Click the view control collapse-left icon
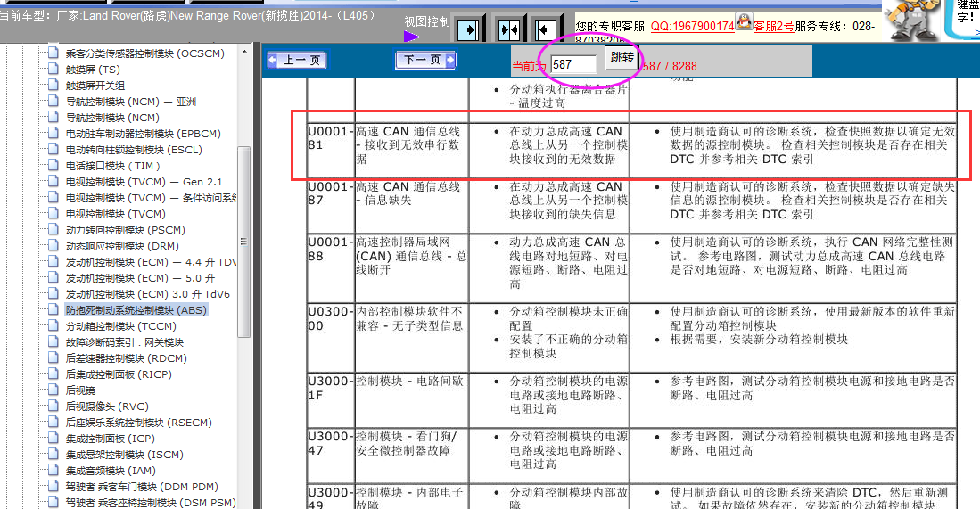Viewport: 980px width, 509px height. tap(546, 29)
